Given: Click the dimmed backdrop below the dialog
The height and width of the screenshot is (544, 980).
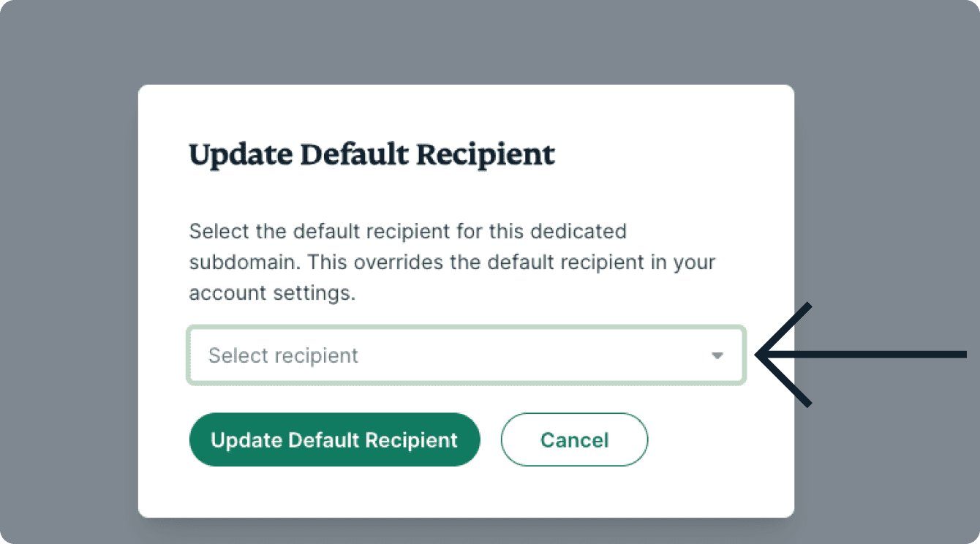Looking at the screenshot, I should pos(468,532).
